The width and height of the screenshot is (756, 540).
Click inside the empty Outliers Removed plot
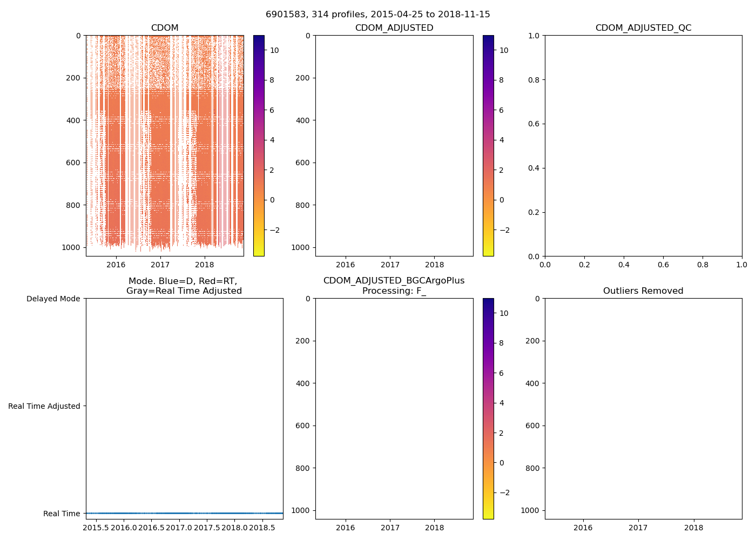click(x=643, y=408)
